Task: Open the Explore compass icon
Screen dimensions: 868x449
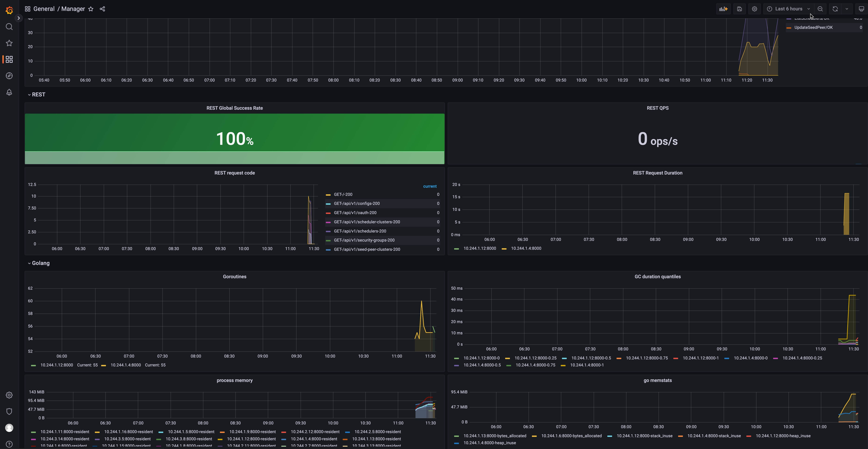Action: [x=9, y=76]
